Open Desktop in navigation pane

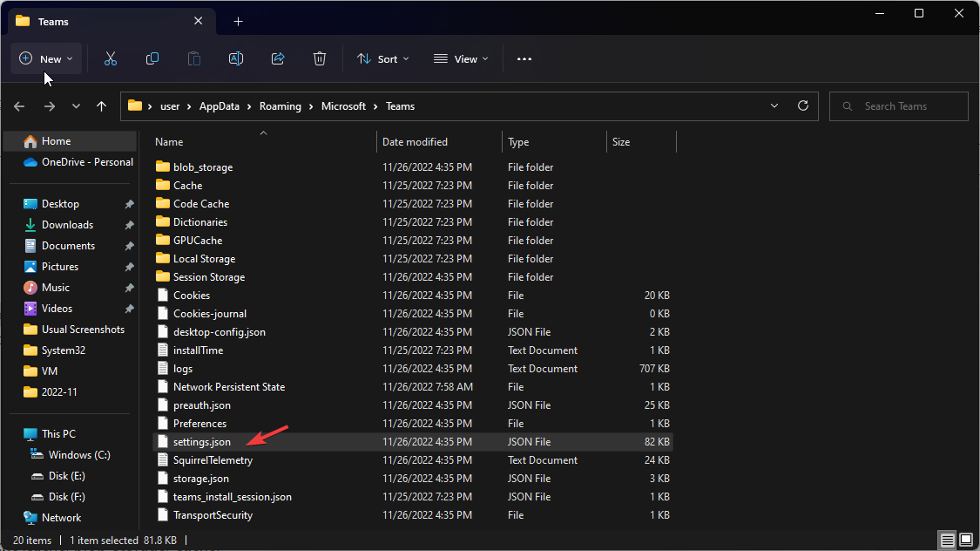(x=60, y=204)
